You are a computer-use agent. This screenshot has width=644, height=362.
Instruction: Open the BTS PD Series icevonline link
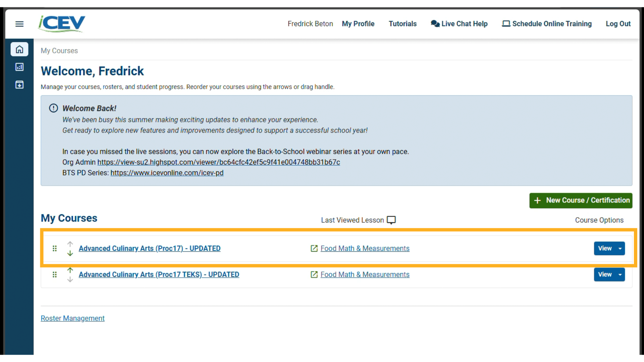coord(167,173)
